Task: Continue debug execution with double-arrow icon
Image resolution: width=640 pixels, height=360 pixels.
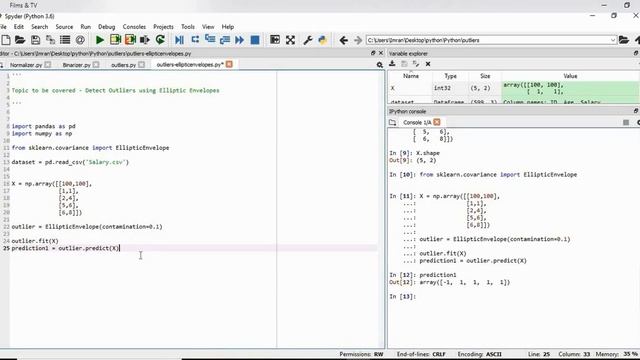Action: (240, 40)
